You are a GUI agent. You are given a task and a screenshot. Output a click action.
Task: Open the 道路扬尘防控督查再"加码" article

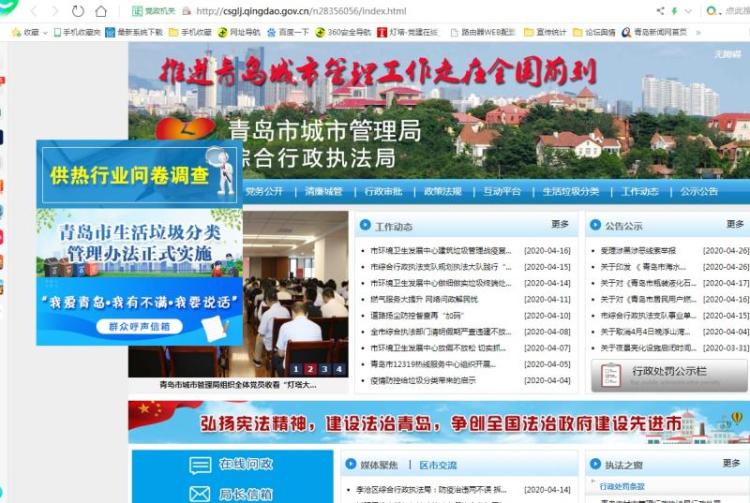417,316
